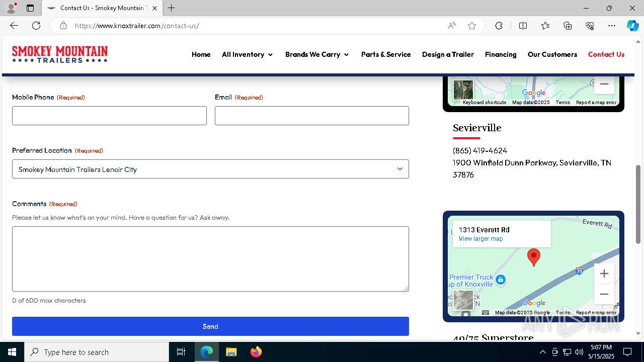The height and width of the screenshot is (362, 644).
Task: Switch Sevierville map to satellite thumbnail
Action: point(463,90)
